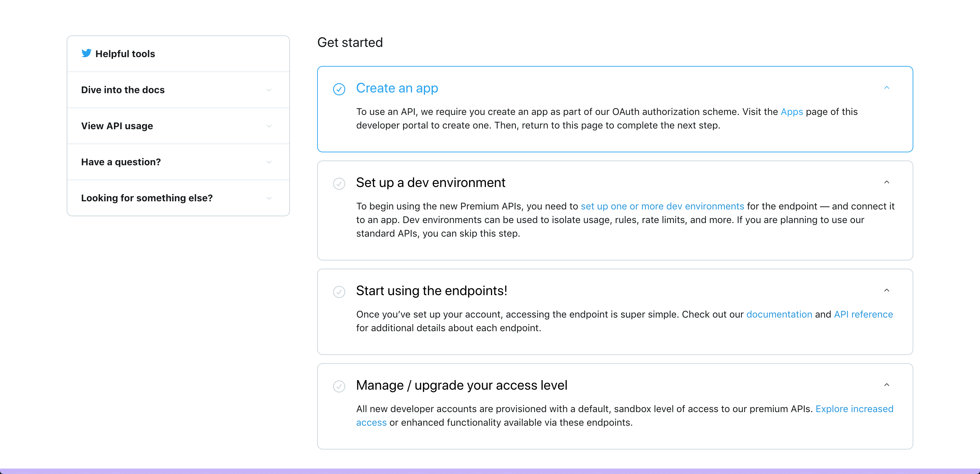Collapse the Set up a dev environment chevron
The width and height of the screenshot is (980, 474).
click(x=886, y=183)
